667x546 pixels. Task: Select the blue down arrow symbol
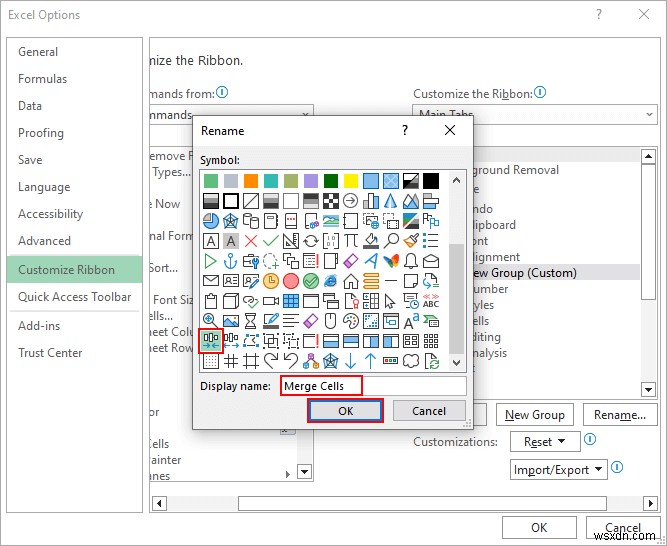351,361
